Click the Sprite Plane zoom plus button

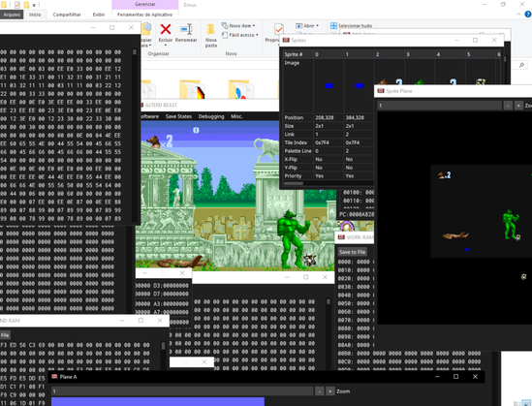coord(518,106)
